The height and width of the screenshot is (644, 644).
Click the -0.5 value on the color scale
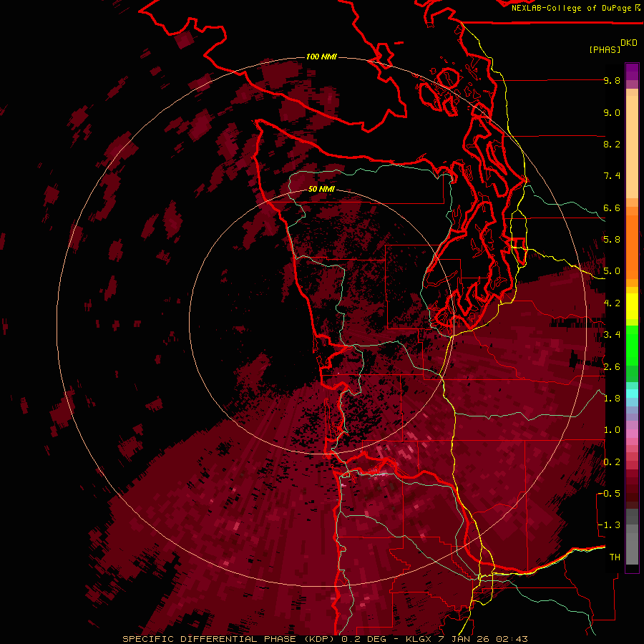[609, 494]
